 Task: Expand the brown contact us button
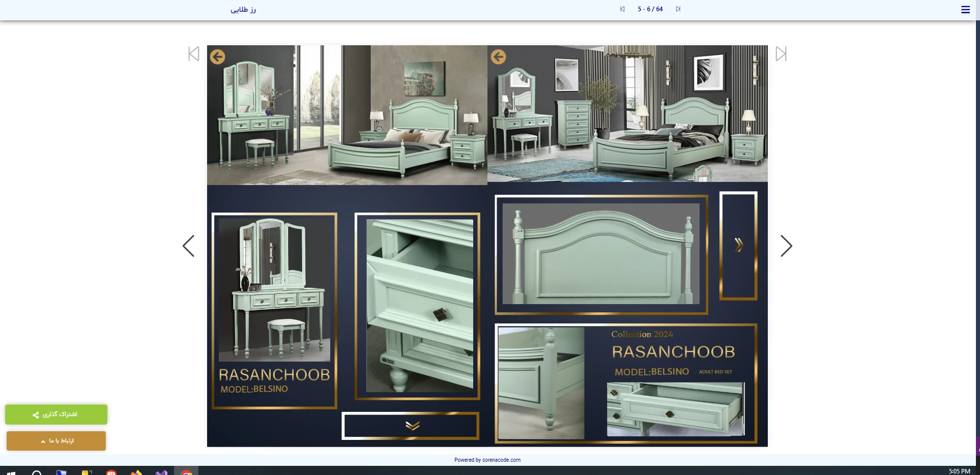pos(56,441)
